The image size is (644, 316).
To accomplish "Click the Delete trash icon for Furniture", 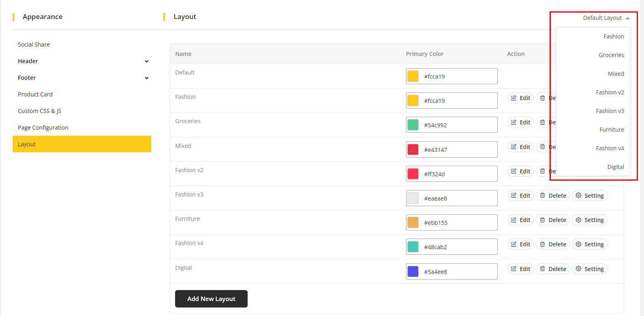I will pyautogui.click(x=542, y=220).
